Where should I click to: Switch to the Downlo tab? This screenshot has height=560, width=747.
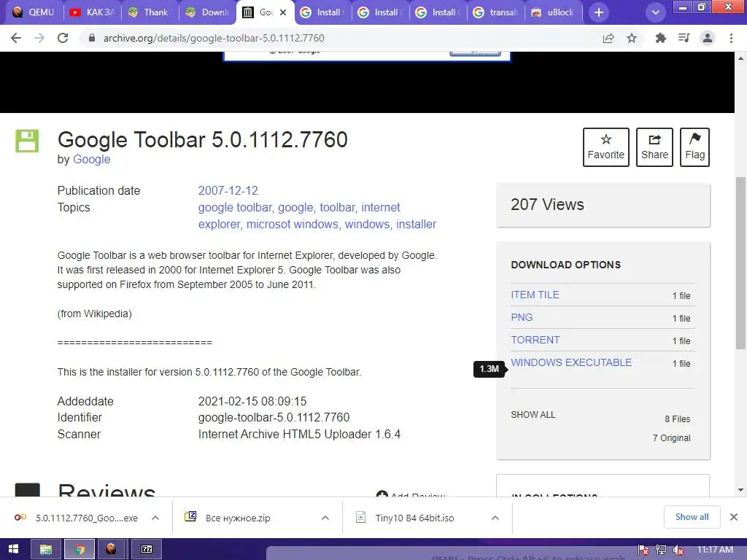pos(207,12)
